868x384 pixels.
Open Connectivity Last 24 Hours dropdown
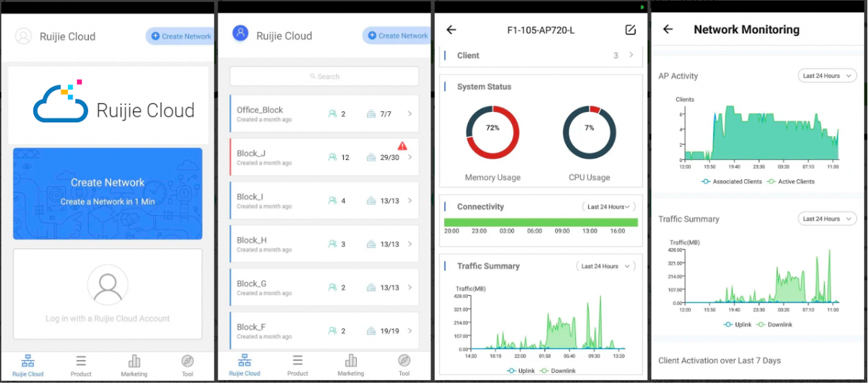coord(608,207)
